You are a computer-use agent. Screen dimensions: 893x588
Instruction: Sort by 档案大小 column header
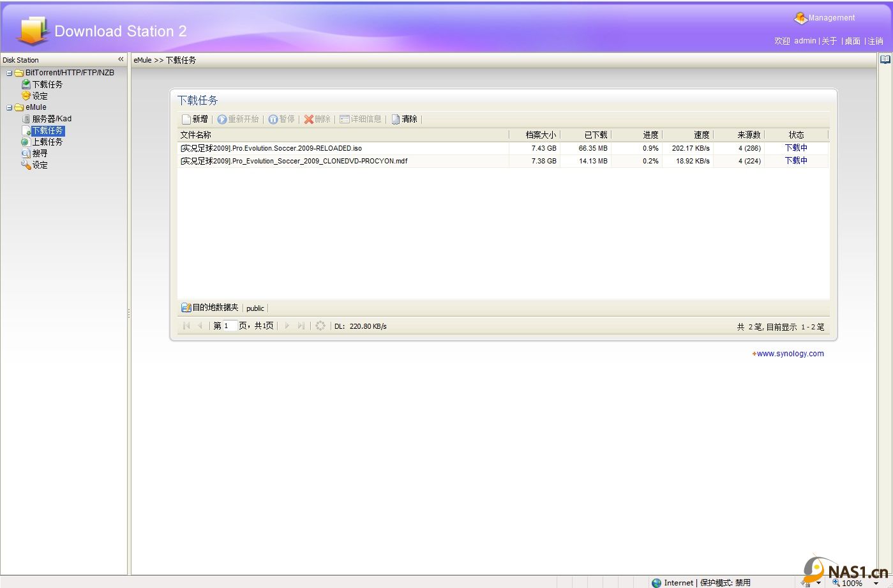click(x=534, y=135)
